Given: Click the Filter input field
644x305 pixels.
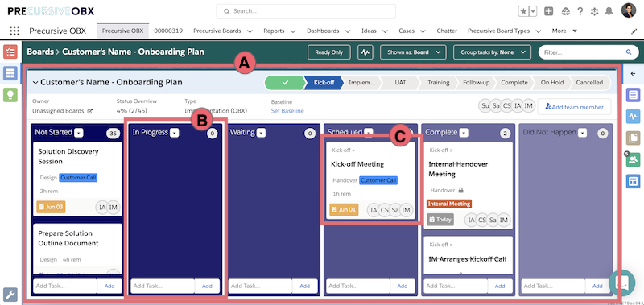Looking at the screenshot, I should click(x=582, y=52).
